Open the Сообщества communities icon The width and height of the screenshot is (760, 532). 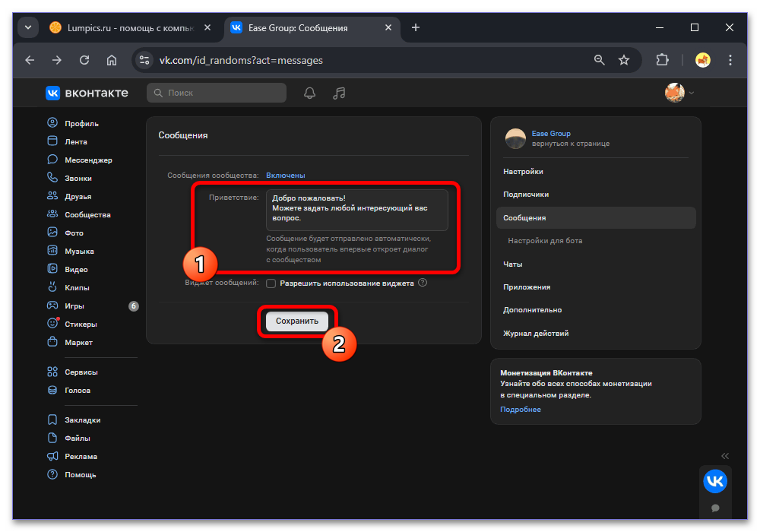pos(52,214)
